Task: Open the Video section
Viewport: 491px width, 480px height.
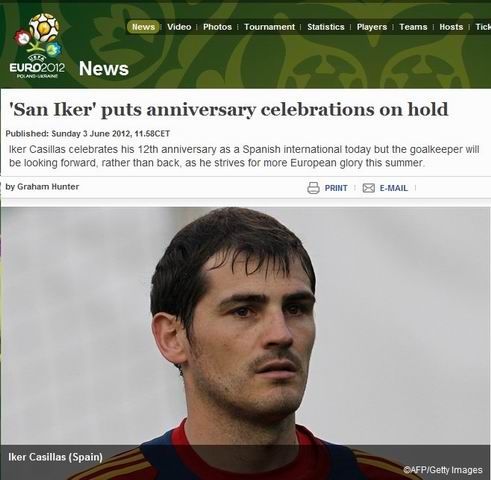Action: [179, 27]
